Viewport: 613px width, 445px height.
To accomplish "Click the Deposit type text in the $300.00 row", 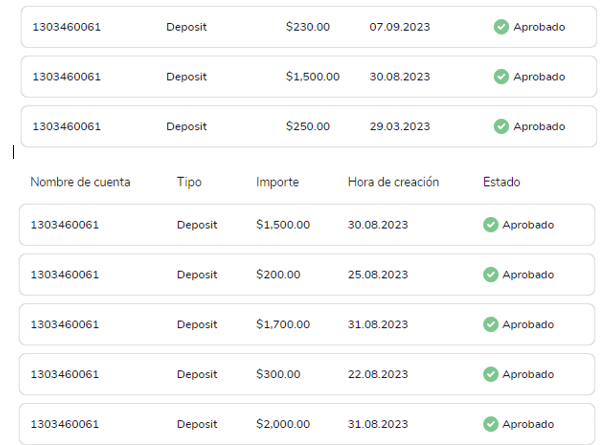I will [x=197, y=375].
